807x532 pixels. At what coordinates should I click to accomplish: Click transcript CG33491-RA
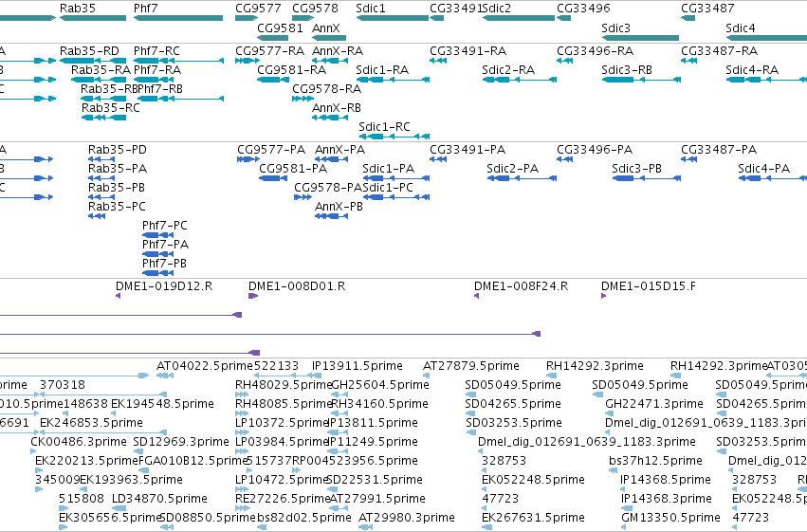tap(468, 51)
